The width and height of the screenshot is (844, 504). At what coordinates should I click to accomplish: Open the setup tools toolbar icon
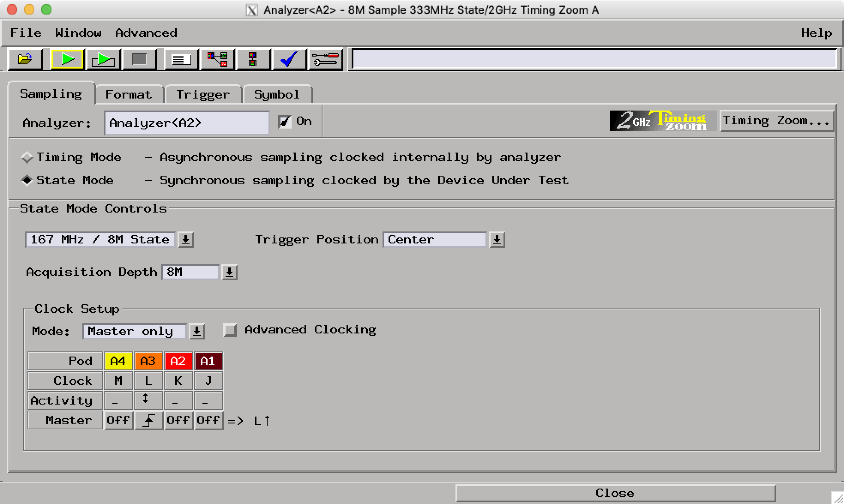[x=325, y=60]
